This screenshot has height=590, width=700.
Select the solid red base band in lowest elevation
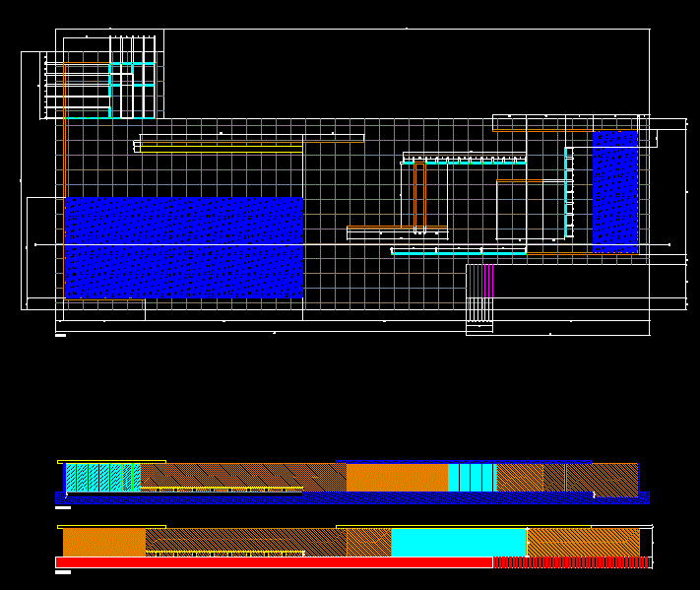tap(274, 562)
